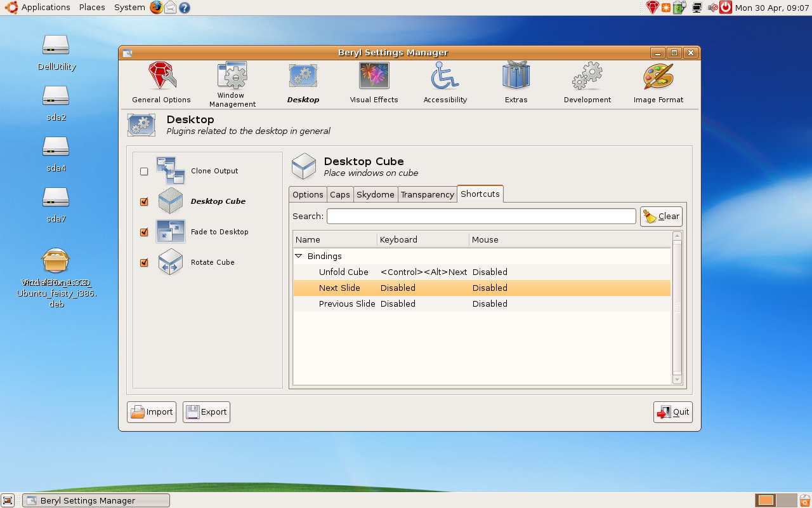Select the DellUtility drive on desktop
812x508 pixels.
(x=56, y=52)
